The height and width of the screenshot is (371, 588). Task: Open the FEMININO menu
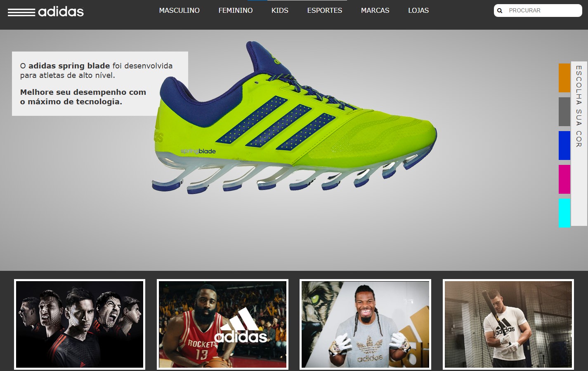(x=235, y=11)
